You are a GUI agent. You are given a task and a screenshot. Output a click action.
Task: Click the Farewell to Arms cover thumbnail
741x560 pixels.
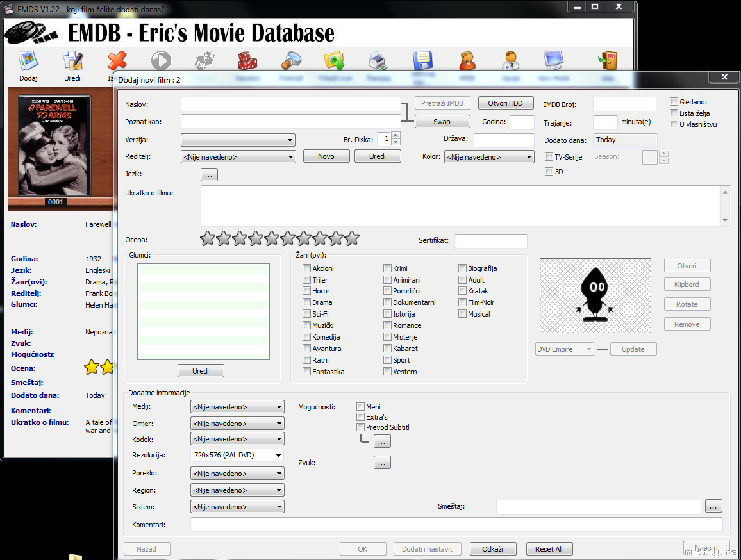tap(55, 146)
